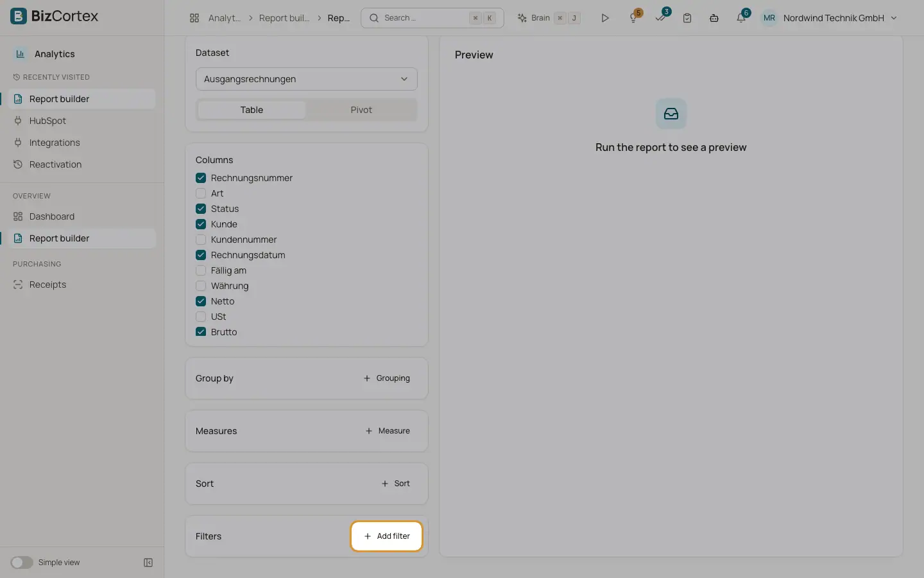Click the Search input field

432,18
